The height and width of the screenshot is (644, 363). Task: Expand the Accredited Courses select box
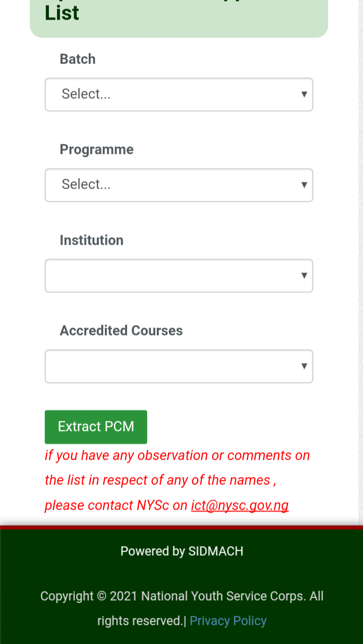(171, 366)
